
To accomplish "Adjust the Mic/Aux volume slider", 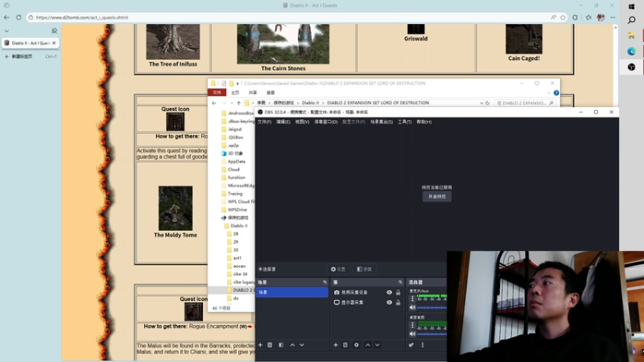I will (x=431, y=307).
